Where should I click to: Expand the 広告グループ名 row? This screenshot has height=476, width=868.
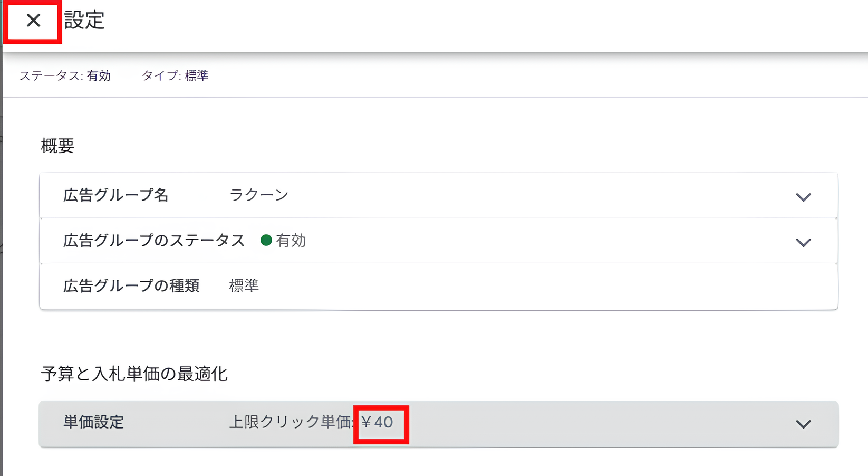point(804,197)
